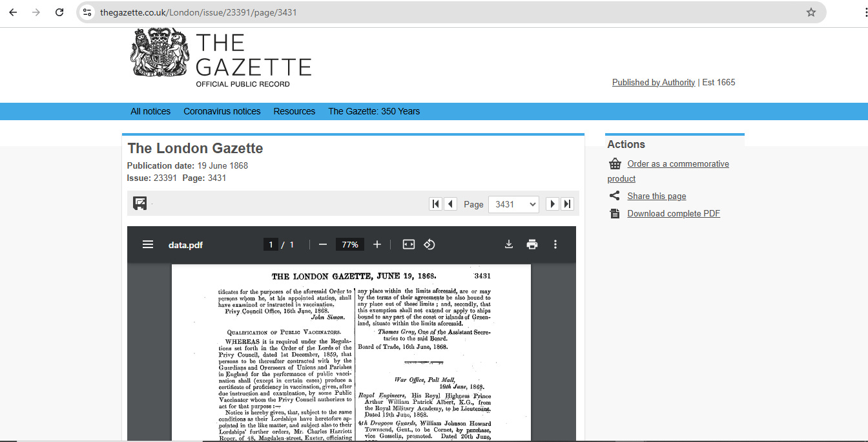The image size is (868, 442).
Task: Open PDF viewer more actions menu
Action: pyautogui.click(x=555, y=244)
